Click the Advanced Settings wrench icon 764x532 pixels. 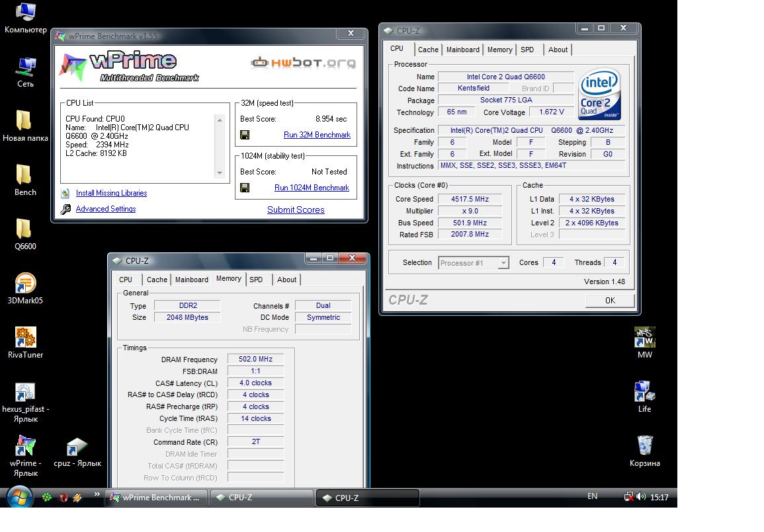point(65,209)
